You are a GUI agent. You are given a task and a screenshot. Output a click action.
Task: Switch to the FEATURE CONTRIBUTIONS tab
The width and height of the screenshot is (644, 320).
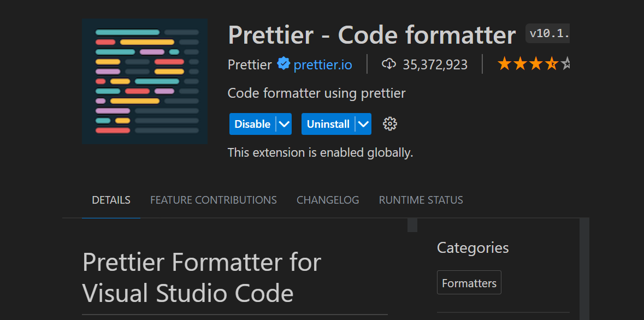point(214,200)
